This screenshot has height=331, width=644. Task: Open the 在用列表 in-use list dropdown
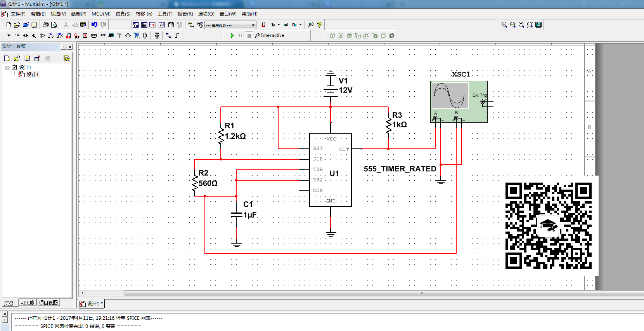click(253, 25)
